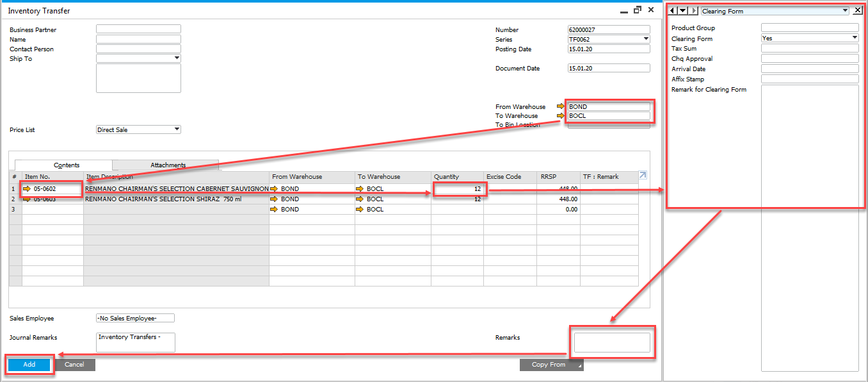Click the table expand icon beside TF : Remark
This screenshot has width=868, height=382.
(643, 175)
